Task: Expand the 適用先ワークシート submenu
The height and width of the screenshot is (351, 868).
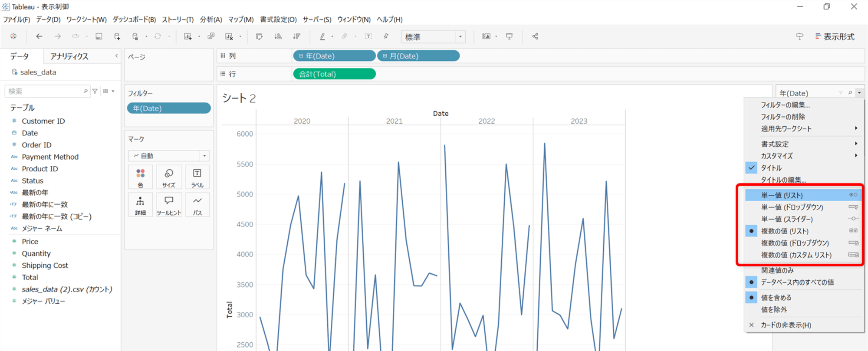Action: point(804,128)
